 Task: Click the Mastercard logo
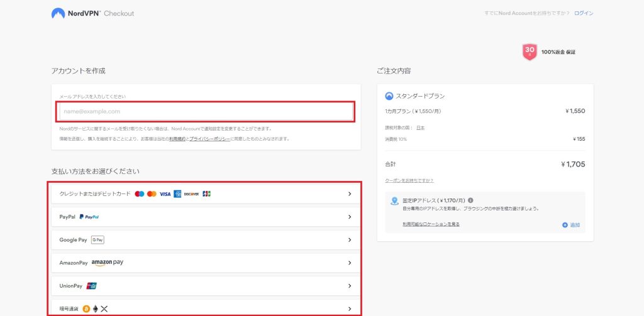(152, 193)
